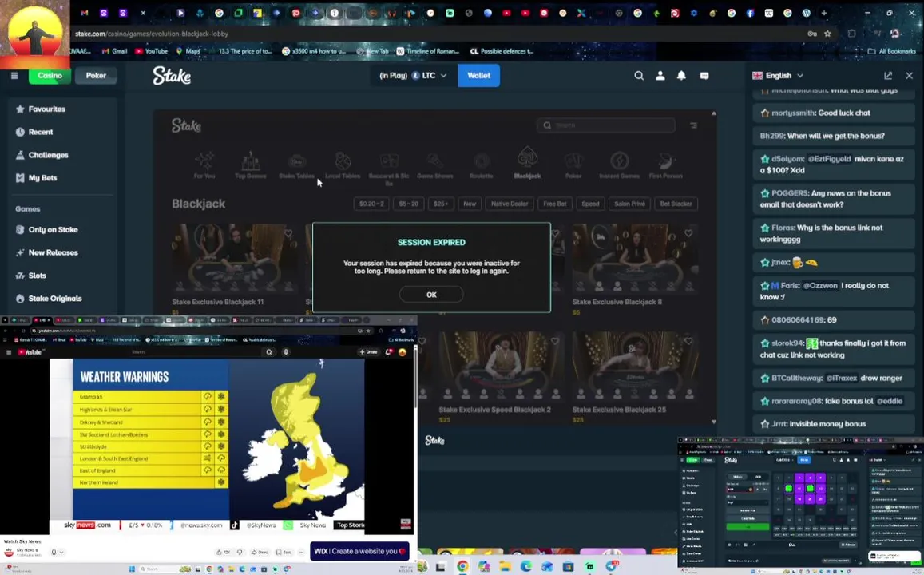Click the lobby scrollbar up arrow

[x=714, y=113]
